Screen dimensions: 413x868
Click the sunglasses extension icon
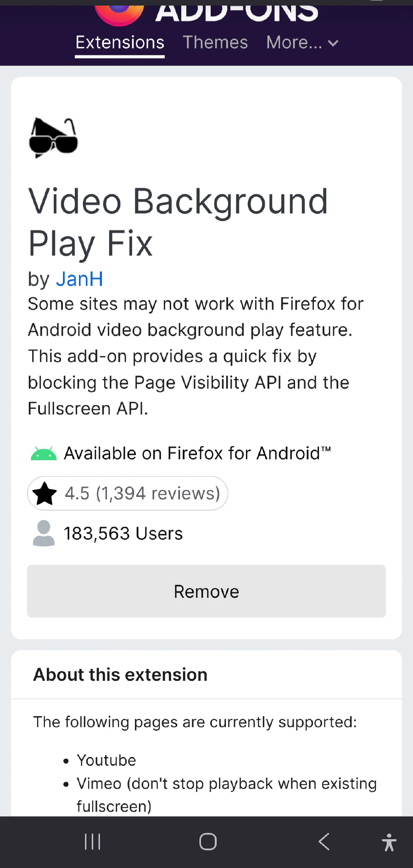[53, 137]
